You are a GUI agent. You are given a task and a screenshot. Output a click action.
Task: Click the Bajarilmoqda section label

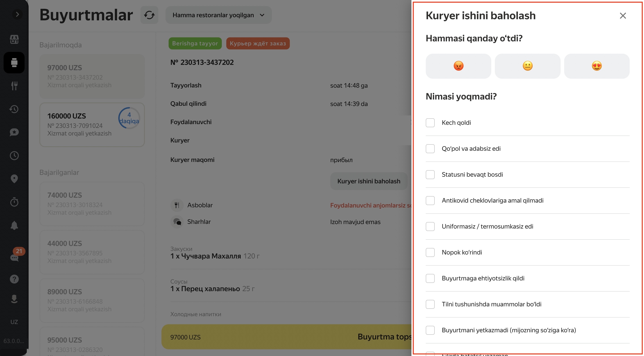click(x=61, y=45)
